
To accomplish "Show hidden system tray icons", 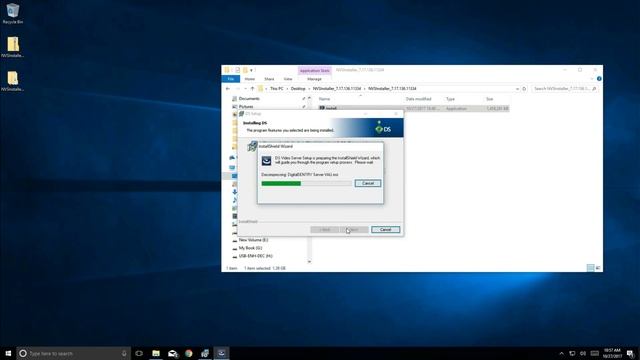I will click(x=561, y=353).
